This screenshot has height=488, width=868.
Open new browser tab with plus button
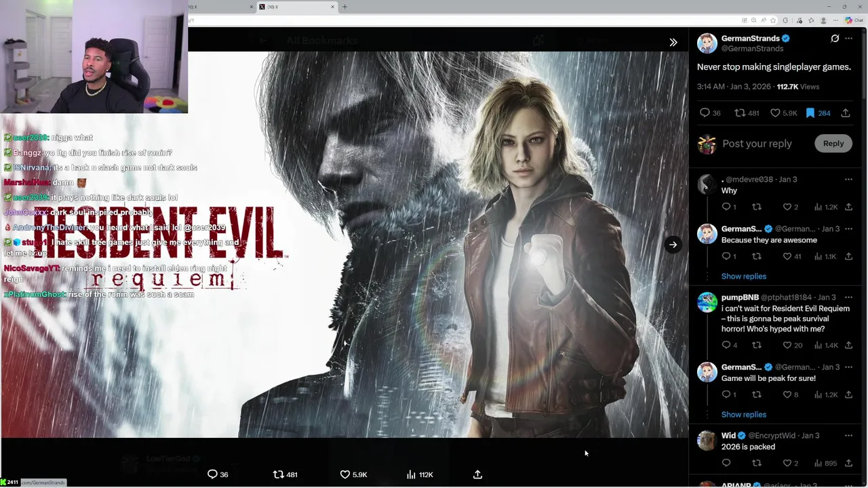[344, 7]
